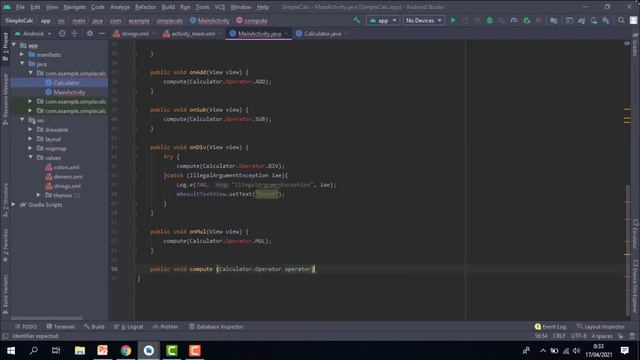The image size is (640, 360).
Task: Open the TODO tool window
Action: (x=26, y=327)
